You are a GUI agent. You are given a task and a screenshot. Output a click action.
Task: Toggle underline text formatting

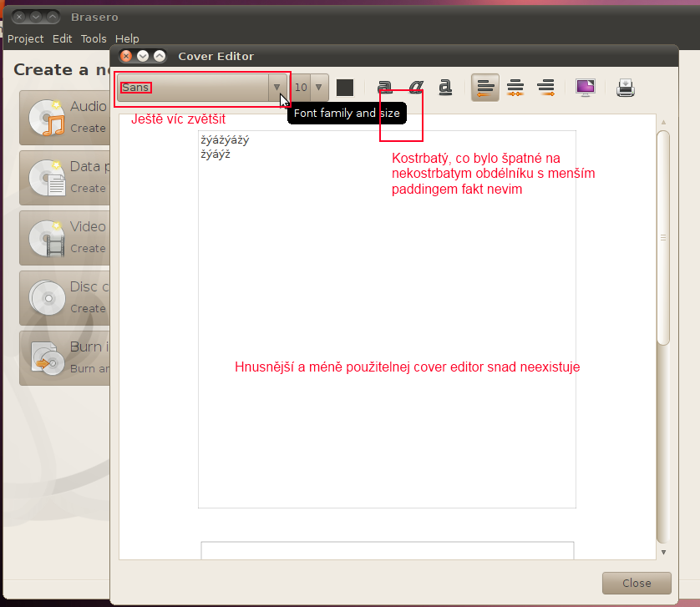[x=445, y=87]
